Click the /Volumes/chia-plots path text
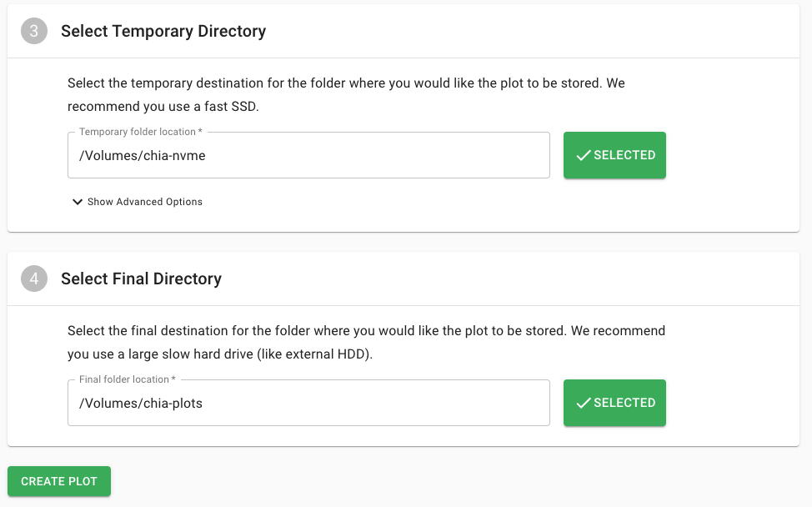The height and width of the screenshot is (507, 812). click(141, 403)
